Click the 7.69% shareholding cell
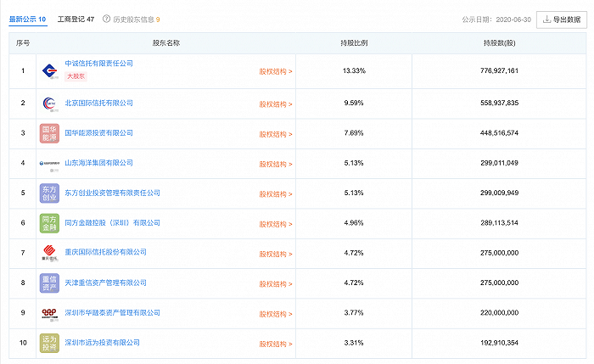The width and height of the screenshot is (594, 364). pyautogui.click(x=354, y=133)
